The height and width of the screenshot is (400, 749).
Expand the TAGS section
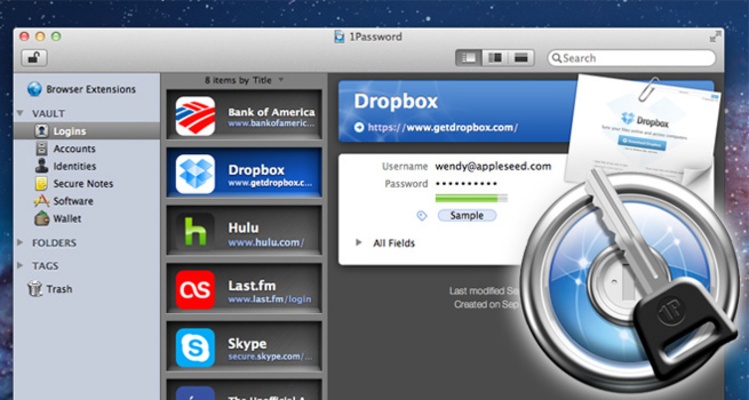click(20, 266)
